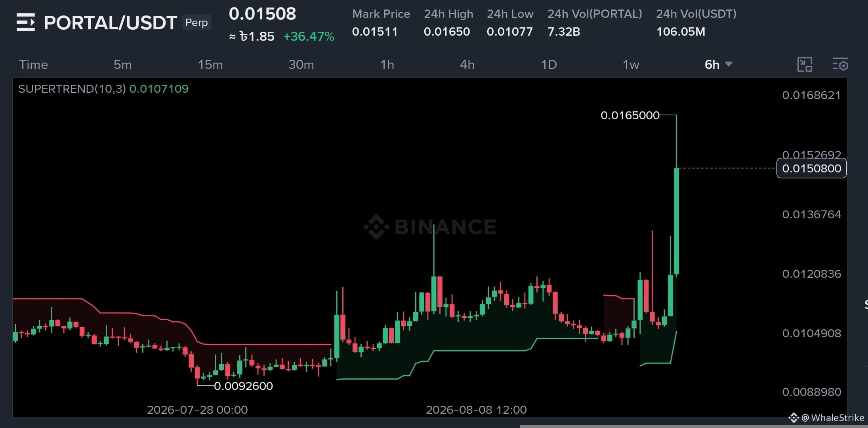Click the 0.0088980 price axis label

(811, 392)
